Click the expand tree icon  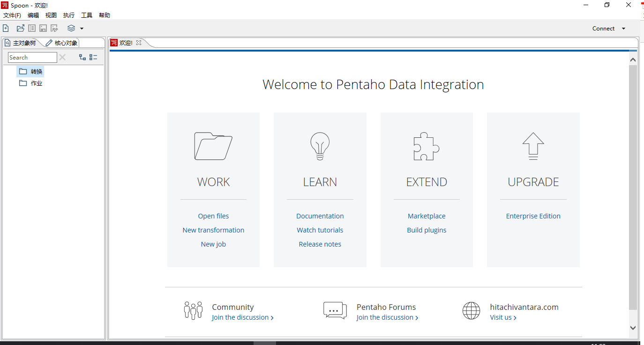tap(82, 57)
